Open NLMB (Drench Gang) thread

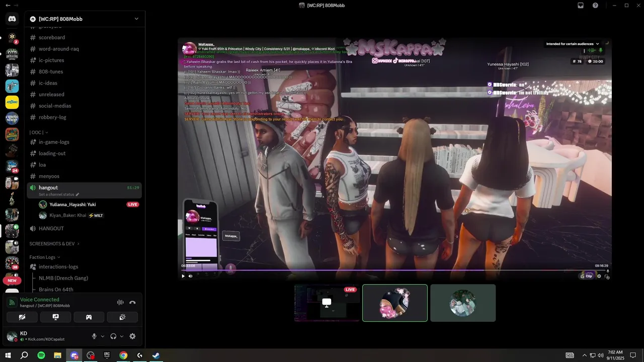pyautogui.click(x=63, y=278)
